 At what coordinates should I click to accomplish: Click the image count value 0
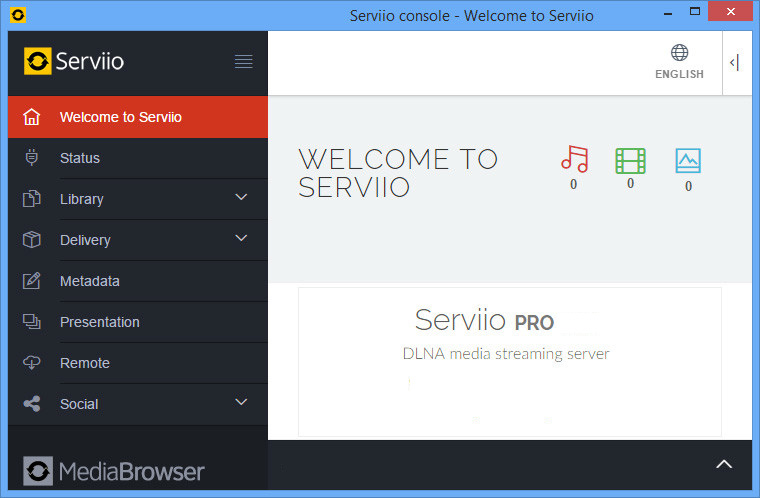688,186
